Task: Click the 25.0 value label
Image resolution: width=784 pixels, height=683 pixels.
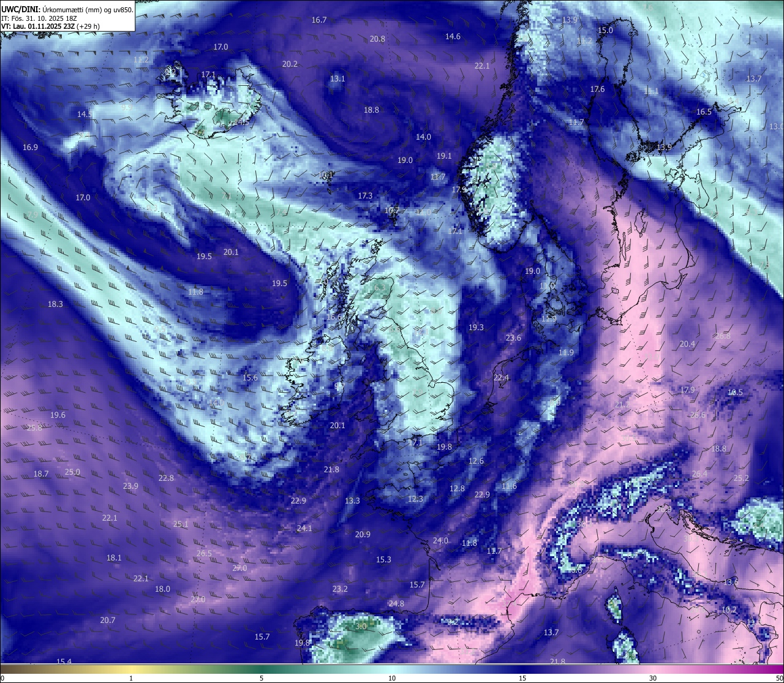Action: point(72,472)
